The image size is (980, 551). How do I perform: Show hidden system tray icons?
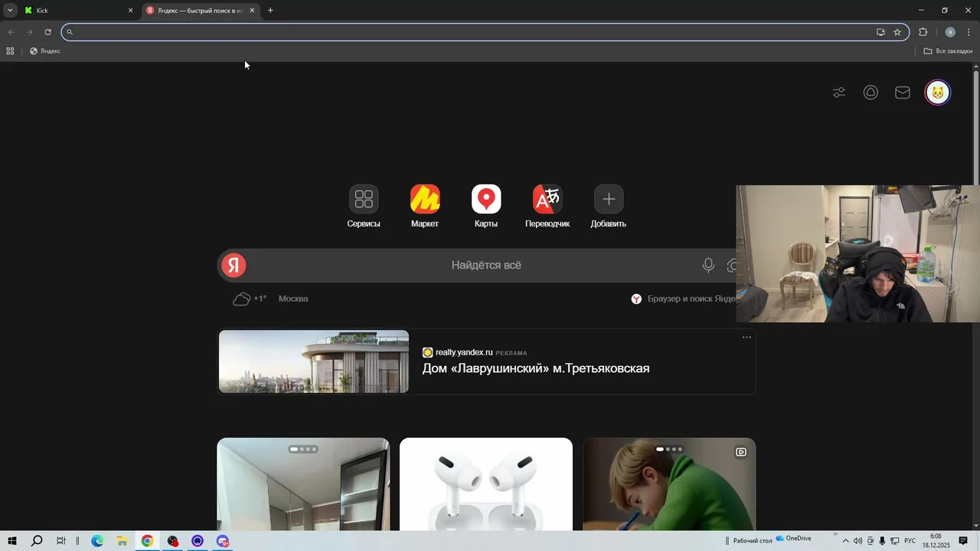(x=845, y=541)
